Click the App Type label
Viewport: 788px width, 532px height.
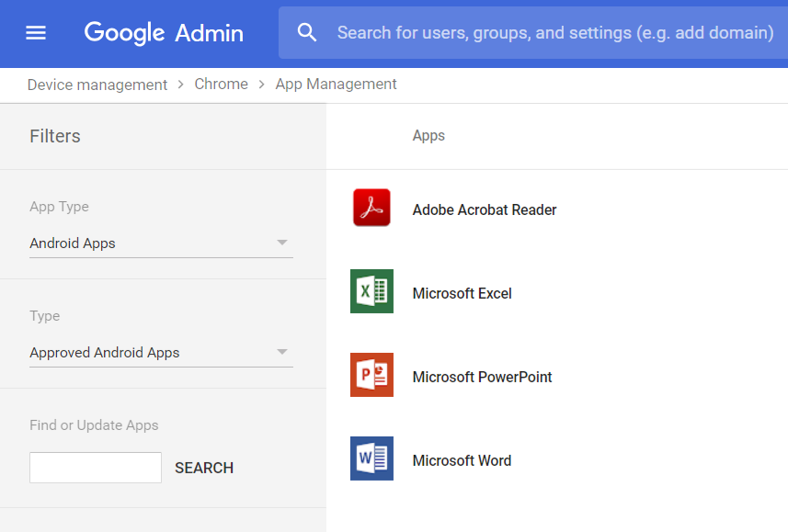coord(59,207)
